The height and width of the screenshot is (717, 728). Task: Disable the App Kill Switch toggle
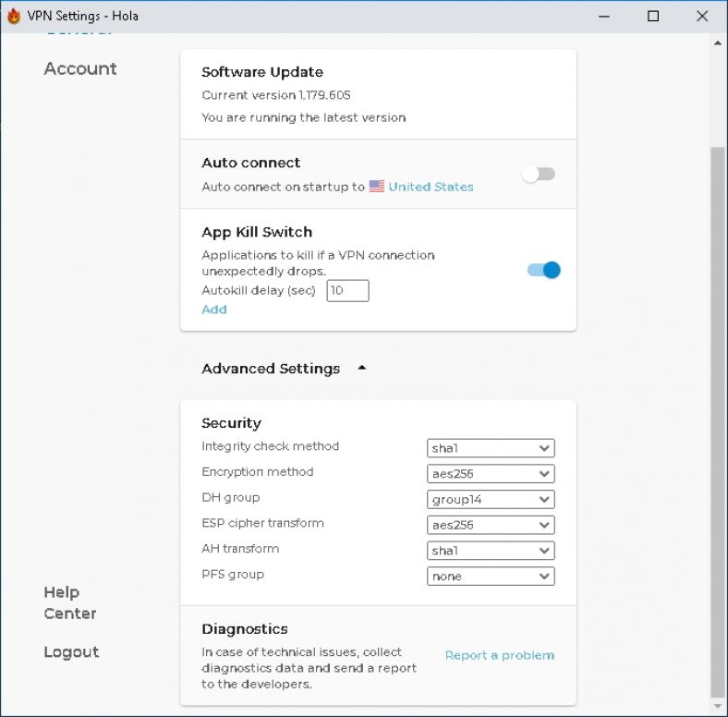543,270
